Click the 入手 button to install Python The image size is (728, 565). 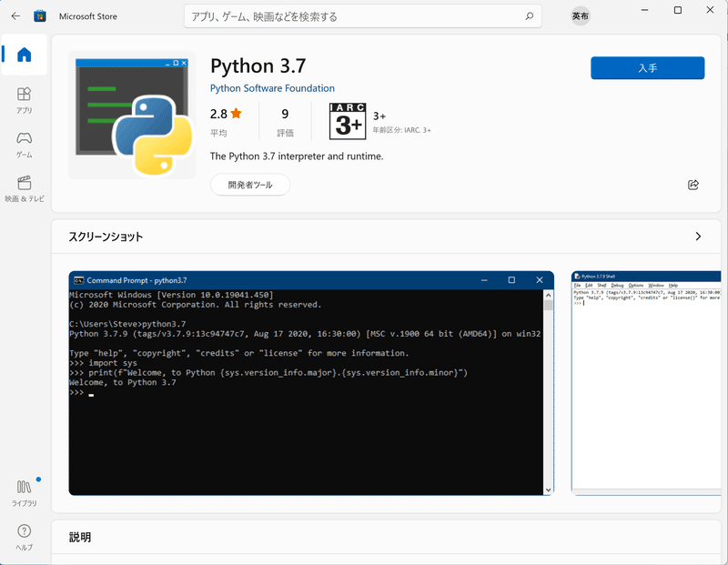[647, 68]
